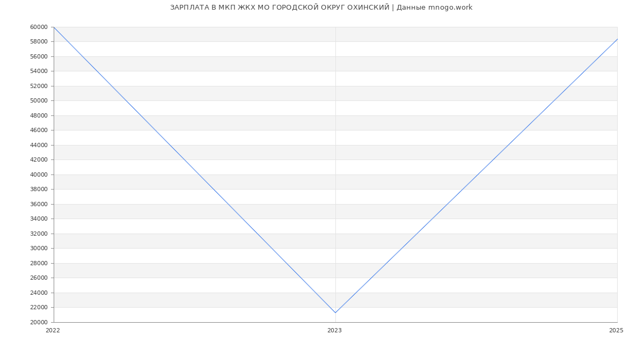
Task: Select the 2025 x-axis label
Action: pyautogui.click(x=616, y=331)
